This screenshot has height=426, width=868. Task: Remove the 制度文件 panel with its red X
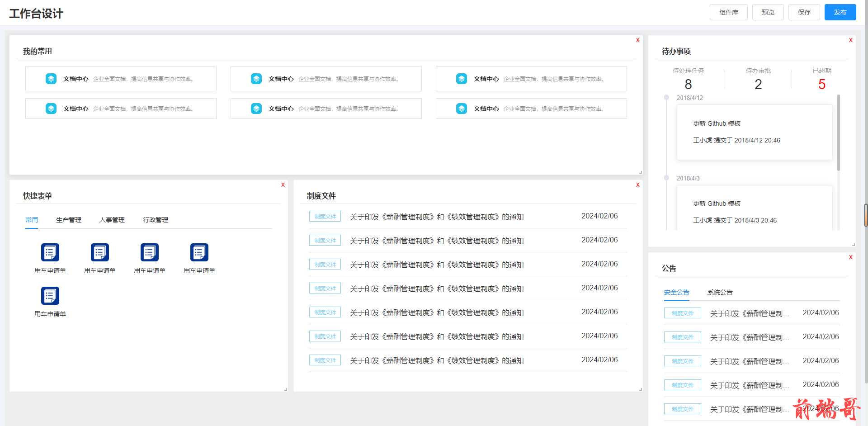(x=638, y=185)
